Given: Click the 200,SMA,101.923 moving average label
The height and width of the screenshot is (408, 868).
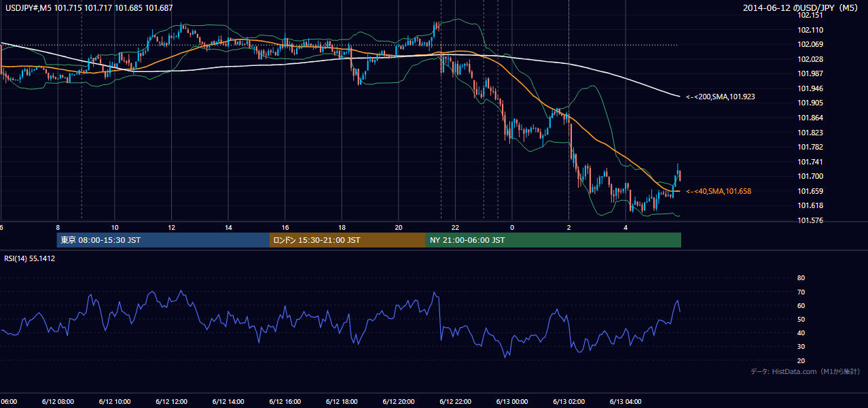Looking at the screenshot, I should [720, 97].
